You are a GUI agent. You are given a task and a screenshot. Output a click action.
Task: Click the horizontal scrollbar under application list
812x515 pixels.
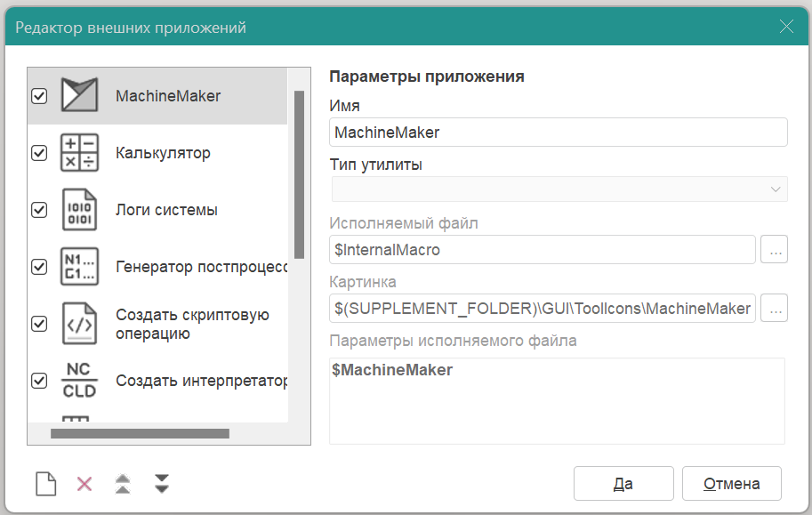point(140,434)
